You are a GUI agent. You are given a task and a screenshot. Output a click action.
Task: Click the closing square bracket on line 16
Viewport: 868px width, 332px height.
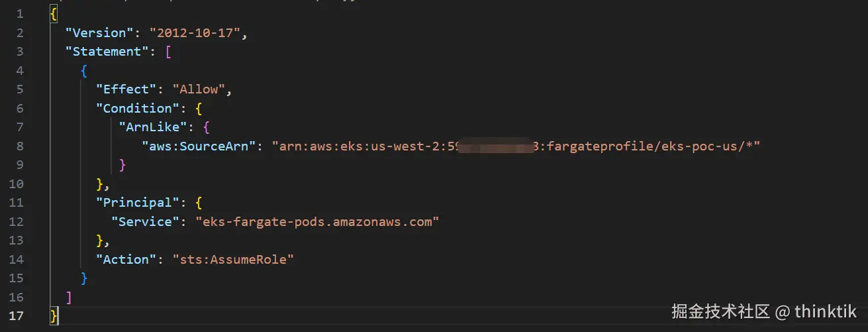[x=69, y=297]
